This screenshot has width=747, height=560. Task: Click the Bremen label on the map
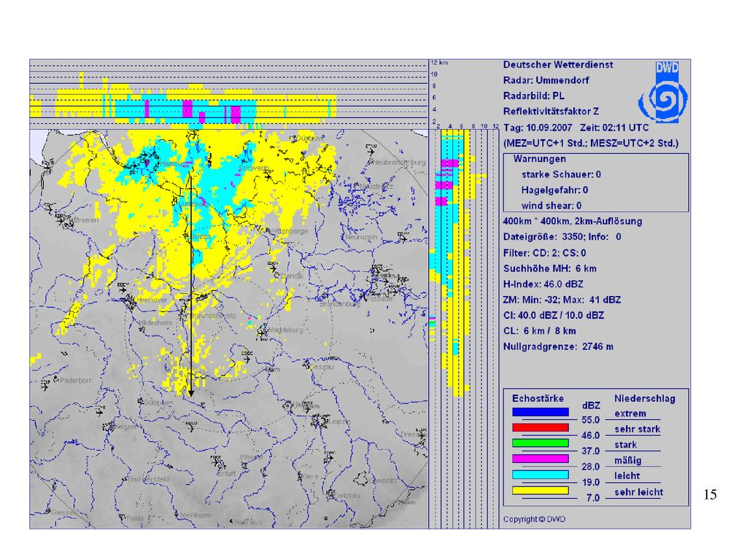pyautogui.click(x=86, y=220)
